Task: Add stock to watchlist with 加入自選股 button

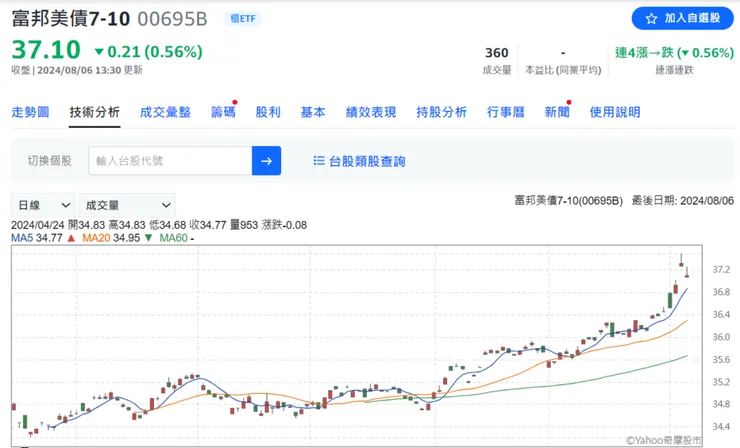Action: click(x=682, y=18)
